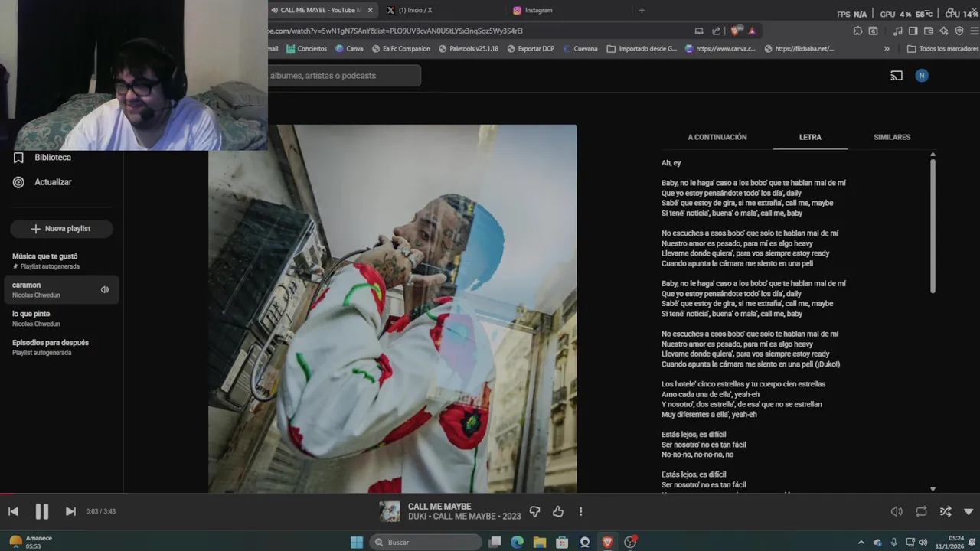
Task: Close the CALL ME MAYBE browser tab
Action: (371, 10)
